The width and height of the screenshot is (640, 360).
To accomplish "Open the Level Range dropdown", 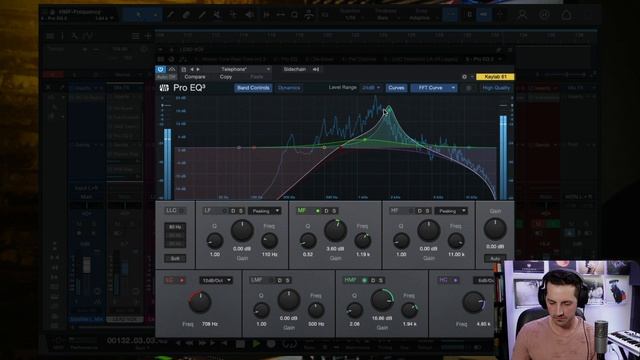I will [x=371, y=88].
